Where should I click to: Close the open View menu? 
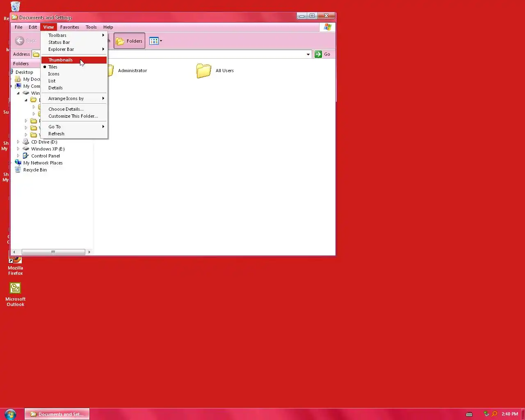48,27
